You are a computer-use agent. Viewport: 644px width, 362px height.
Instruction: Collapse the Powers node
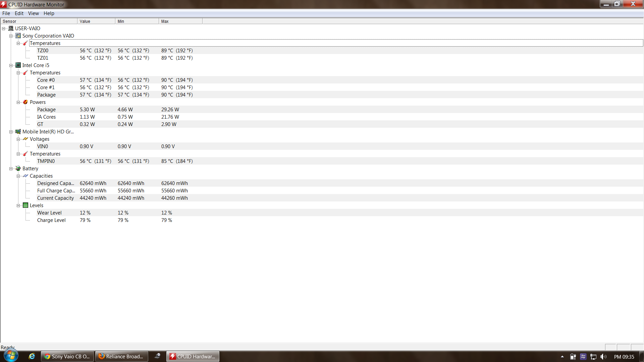pyautogui.click(x=18, y=102)
